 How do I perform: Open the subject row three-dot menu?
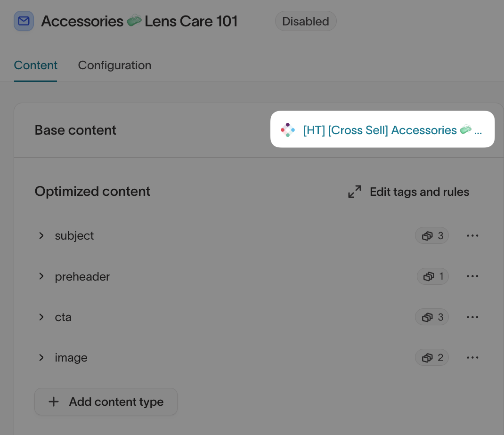(472, 236)
